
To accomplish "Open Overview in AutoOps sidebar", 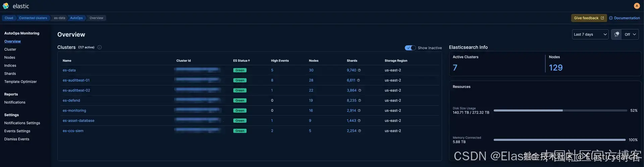I will [x=12, y=41].
